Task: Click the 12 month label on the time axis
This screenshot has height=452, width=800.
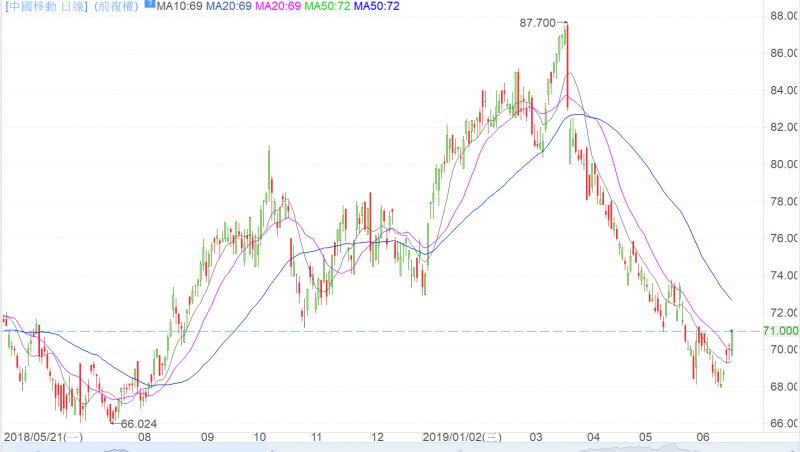Action: click(x=377, y=437)
